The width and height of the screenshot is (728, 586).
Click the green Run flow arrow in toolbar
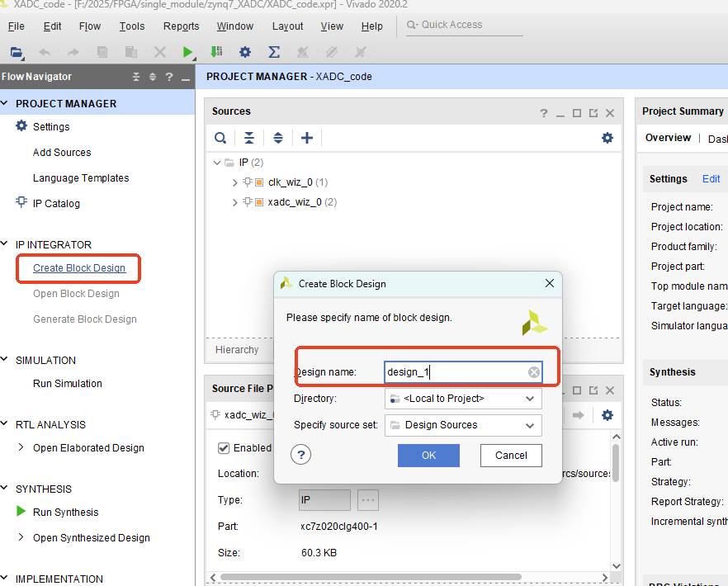pos(187,52)
